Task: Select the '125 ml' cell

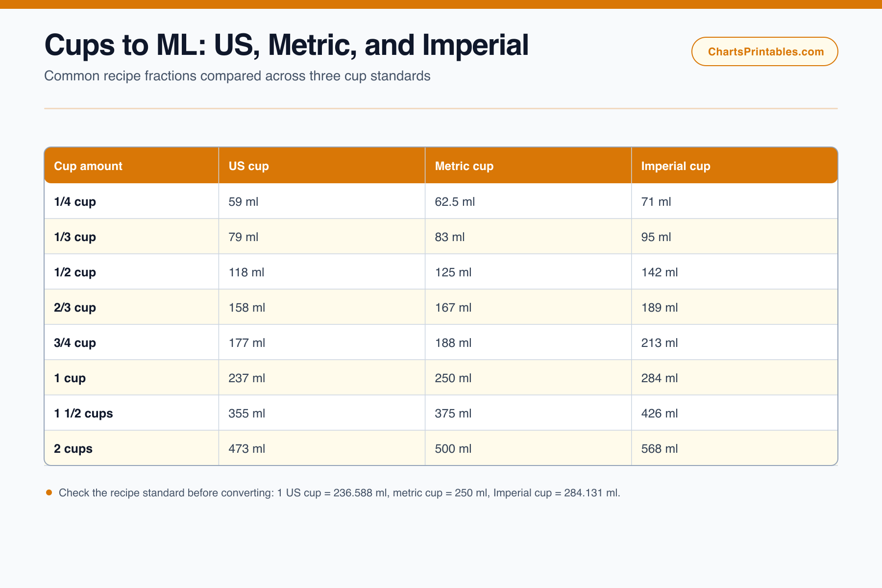Action: coord(528,271)
